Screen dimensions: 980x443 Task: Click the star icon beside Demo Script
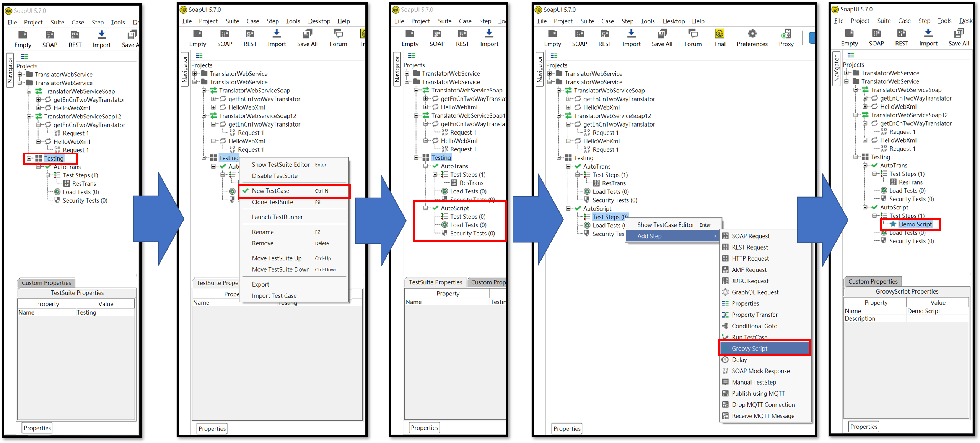pos(893,224)
